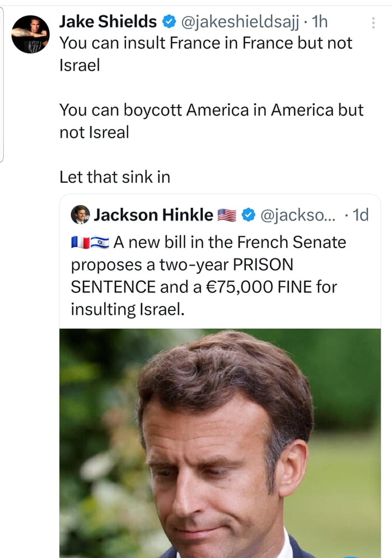Click Jackson Hinkle's verified checkmark badge
The image size is (392, 558).
pyautogui.click(x=248, y=215)
